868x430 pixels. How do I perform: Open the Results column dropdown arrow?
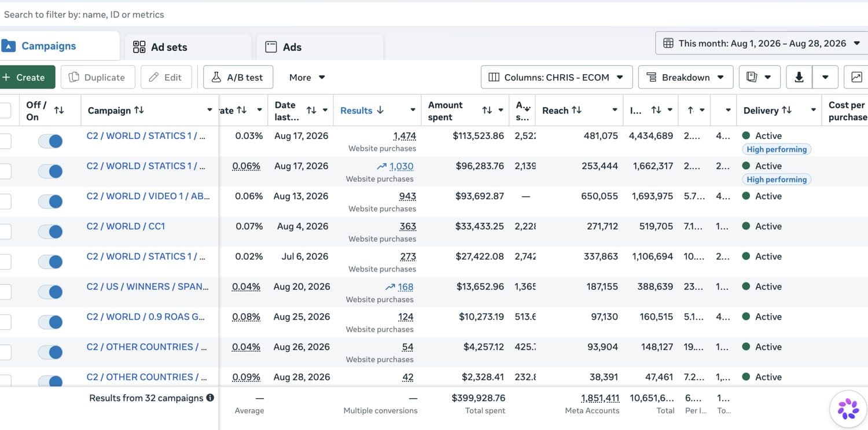coord(413,110)
